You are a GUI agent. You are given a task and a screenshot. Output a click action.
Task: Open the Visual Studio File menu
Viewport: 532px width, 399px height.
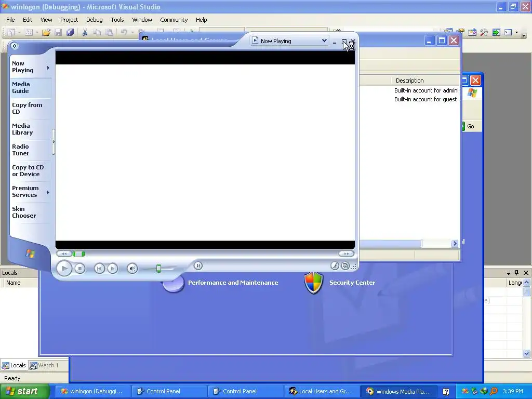point(10,20)
